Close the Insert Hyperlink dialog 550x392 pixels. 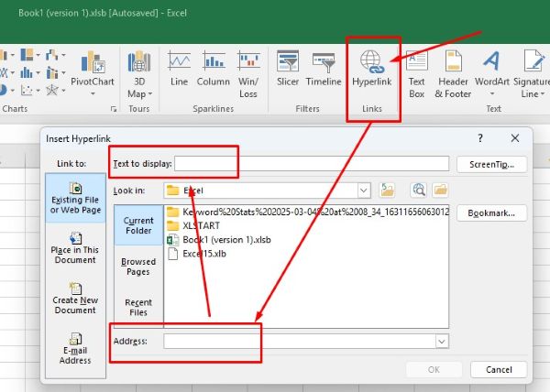pos(514,138)
